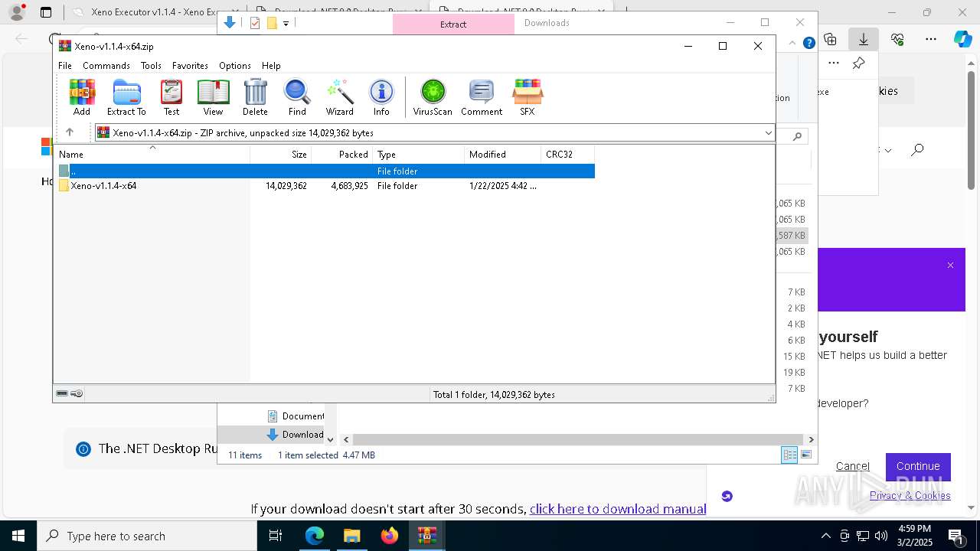
Task: Click the Continue button in cookie dialog
Action: tap(918, 466)
